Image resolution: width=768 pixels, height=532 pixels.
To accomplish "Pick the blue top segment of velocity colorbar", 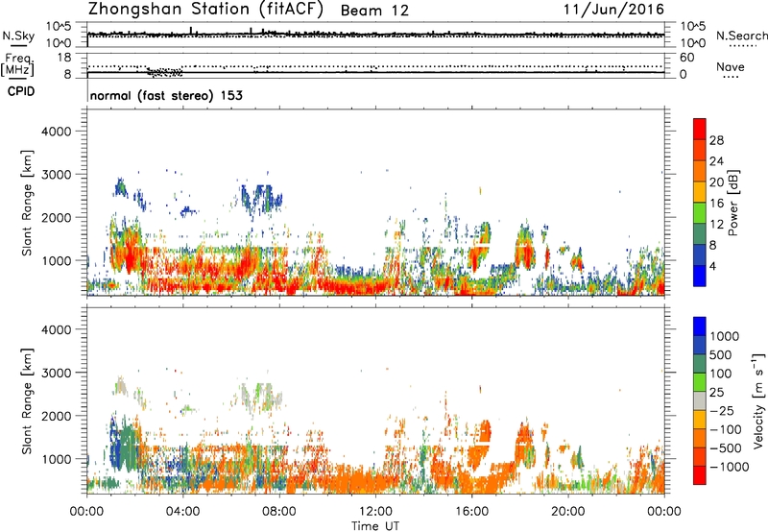I will click(700, 326).
